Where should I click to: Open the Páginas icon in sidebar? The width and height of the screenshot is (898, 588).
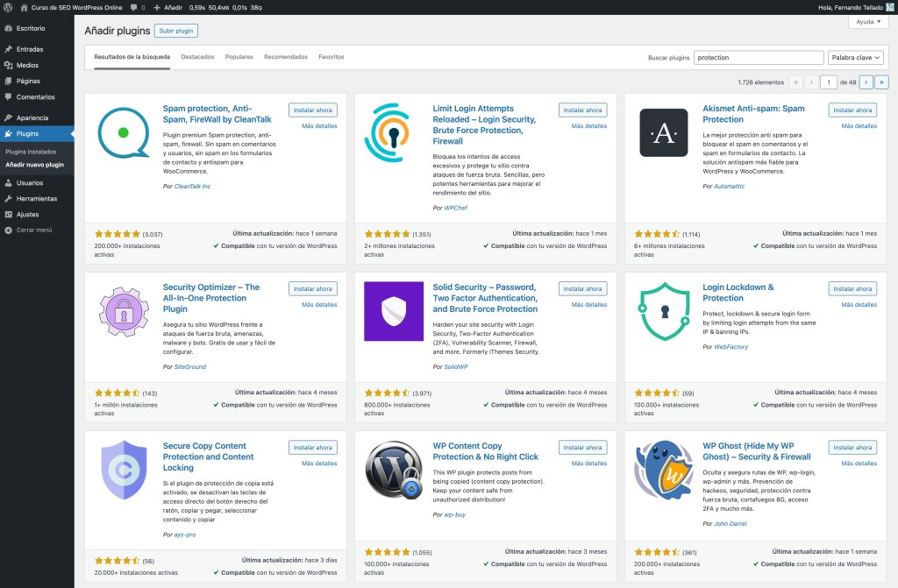pos(8,81)
